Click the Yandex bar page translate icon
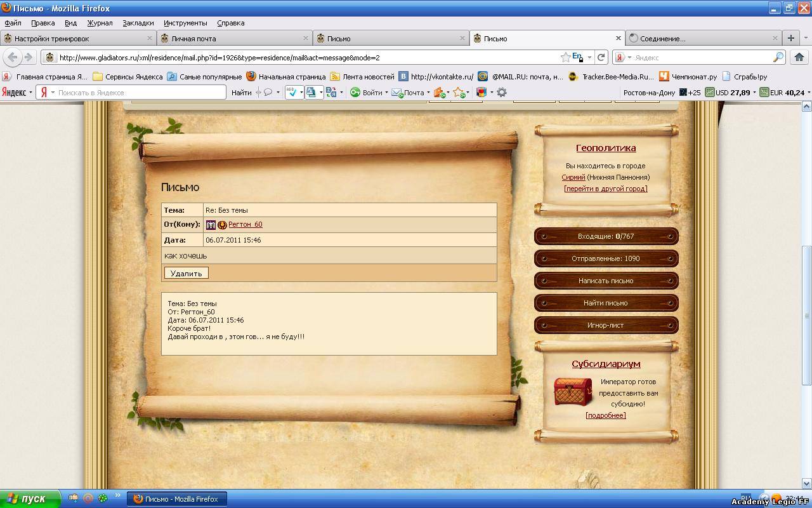 click(x=311, y=92)
